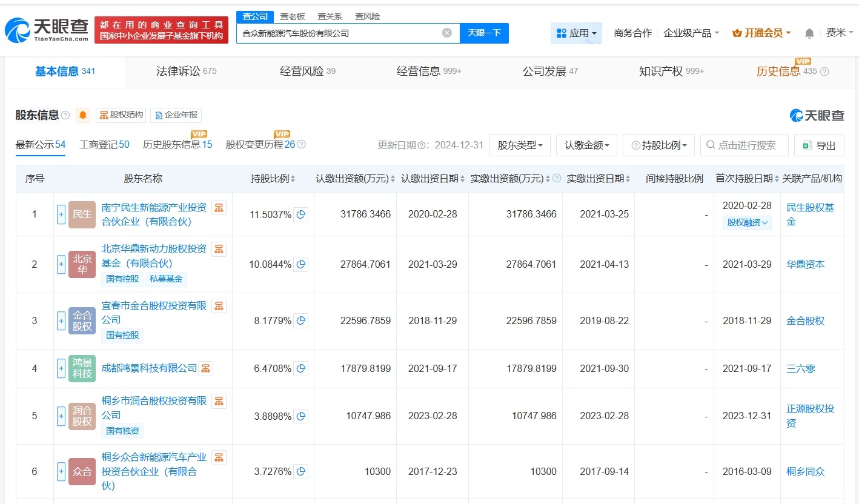
Task: Click the question mark beside 实缴出资额 column
Action: click(x=556, y=178)
